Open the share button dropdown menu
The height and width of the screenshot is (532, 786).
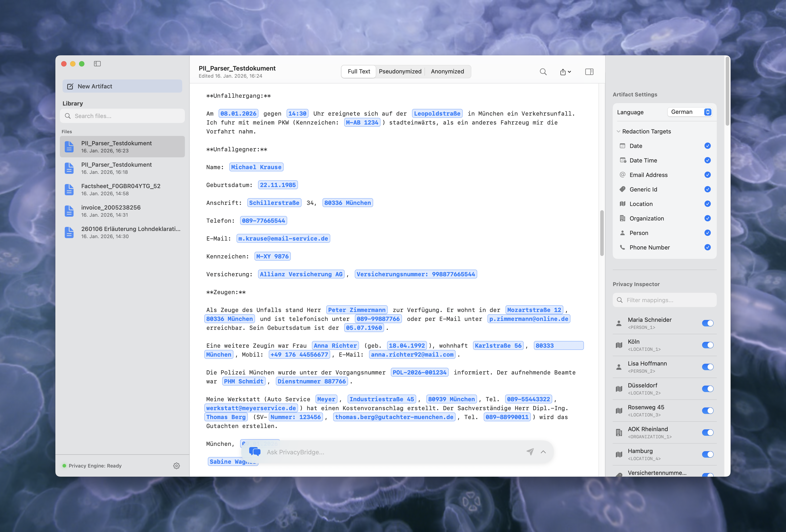click(x=565, y=72)
